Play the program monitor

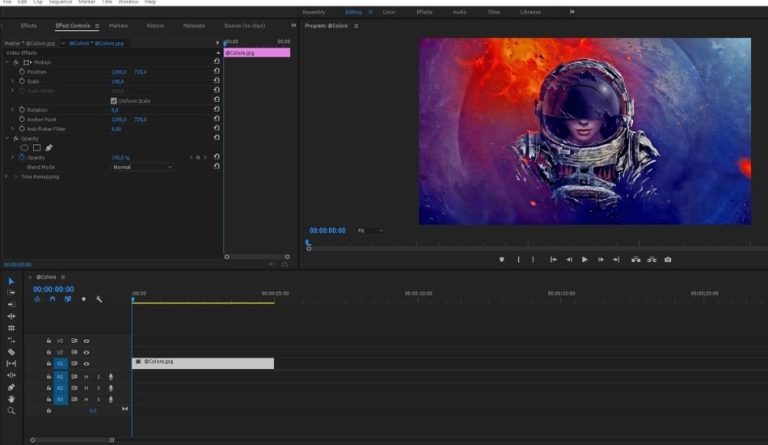tap(584, 259)
